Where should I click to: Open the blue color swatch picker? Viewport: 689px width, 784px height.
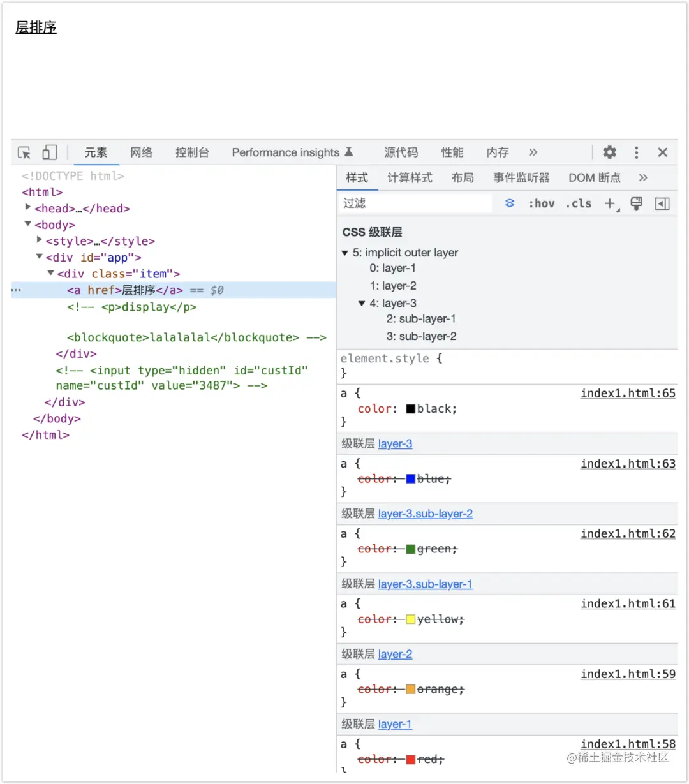click(x=411, y=479)
